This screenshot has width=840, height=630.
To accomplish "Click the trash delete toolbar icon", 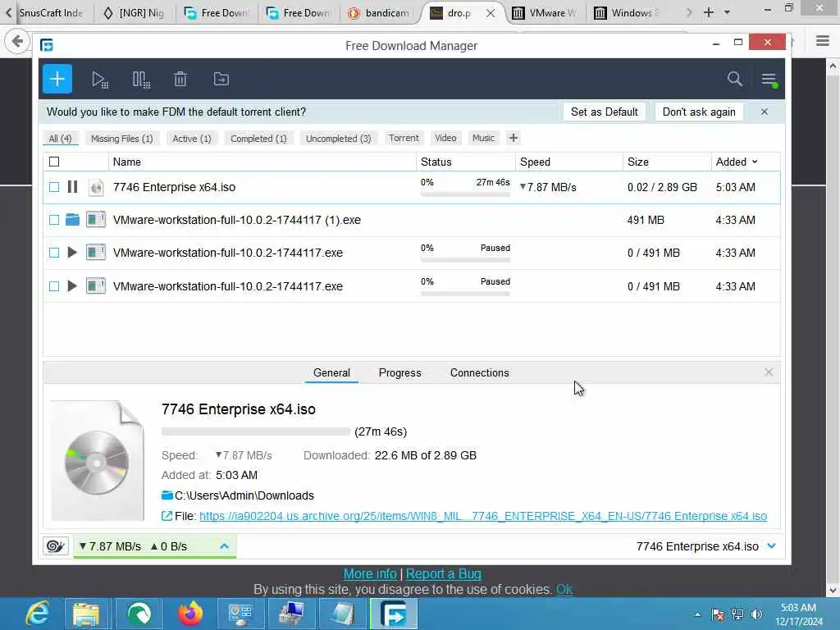I will [180, 80].
